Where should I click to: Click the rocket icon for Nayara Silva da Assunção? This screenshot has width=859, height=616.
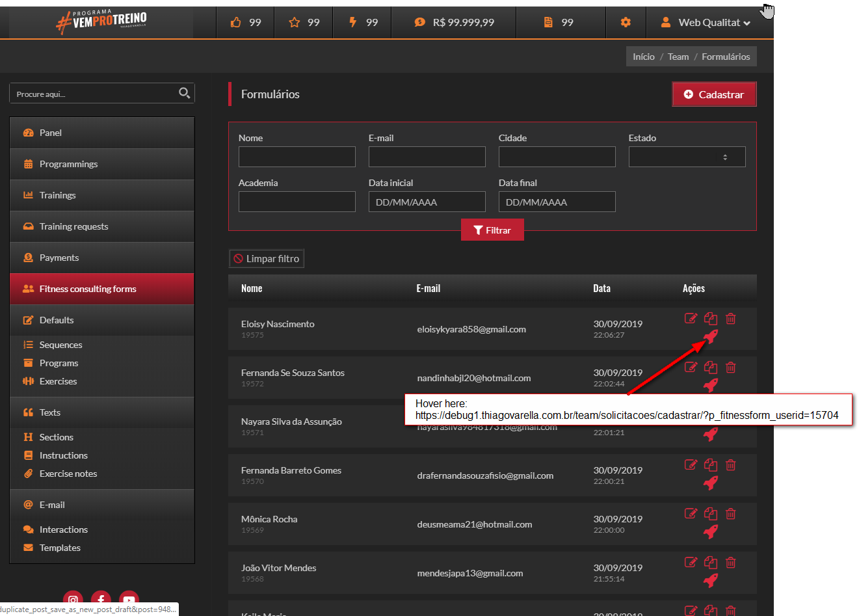[x=711, y=434]
